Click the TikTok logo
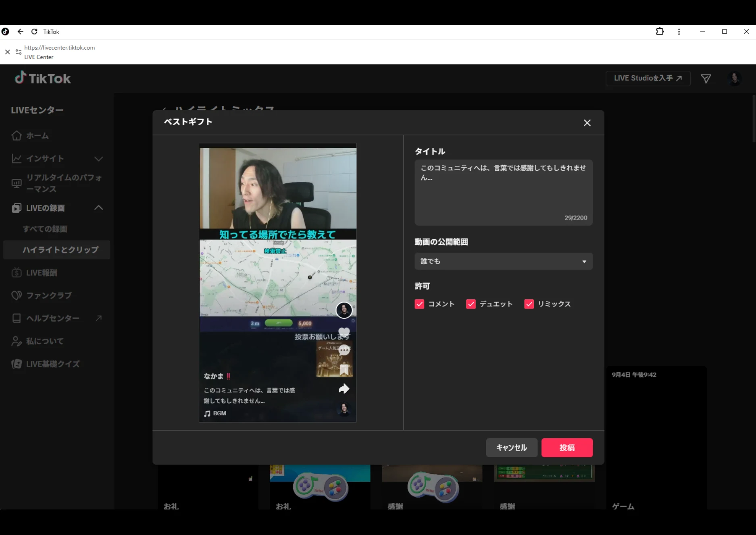 pos(43,78)
